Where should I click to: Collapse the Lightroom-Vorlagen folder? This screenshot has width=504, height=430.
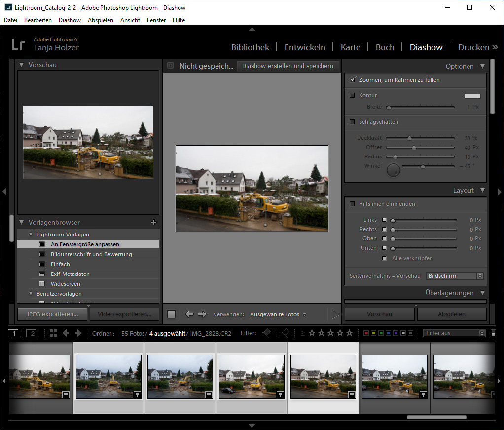[31, 235]
